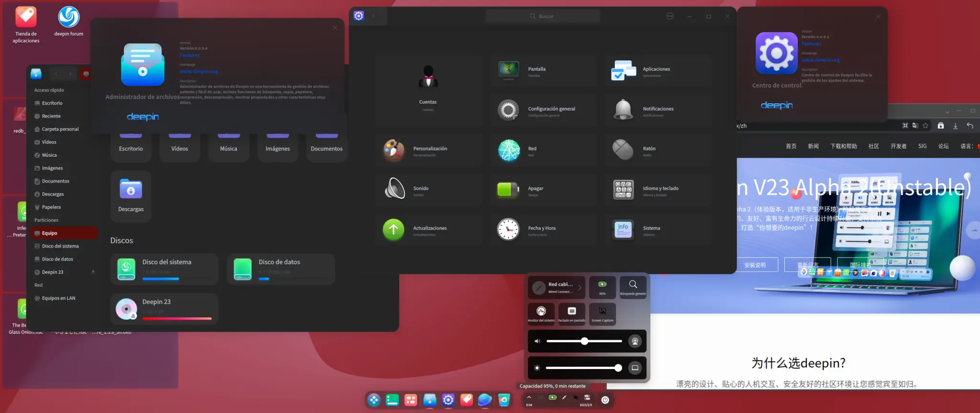Click the volume speaker icon beside the slider

(x=537, y=341)
